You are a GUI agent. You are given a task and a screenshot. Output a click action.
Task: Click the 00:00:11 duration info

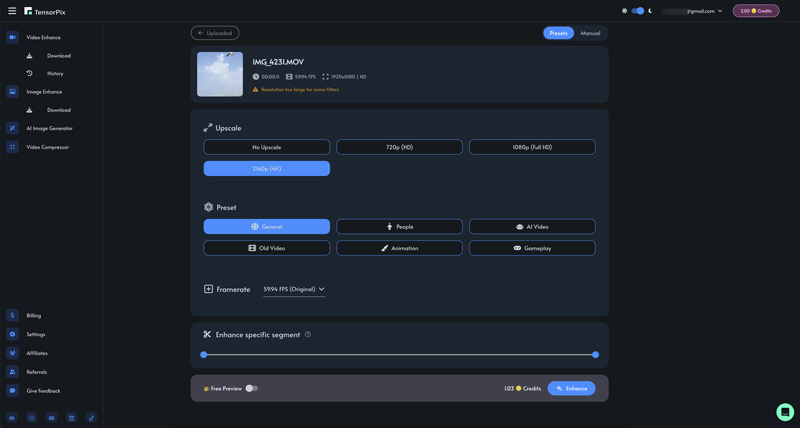tap(266, 77)
